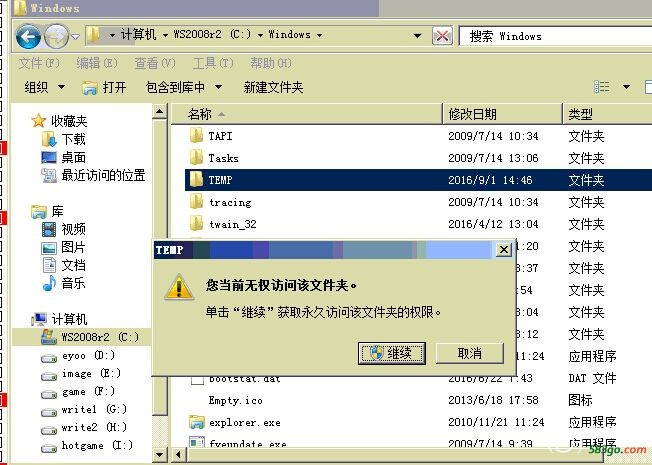The image size is (652, 465).
Task: Expand the 计算机 breadcrumb arrow
Action: [165, 35]
